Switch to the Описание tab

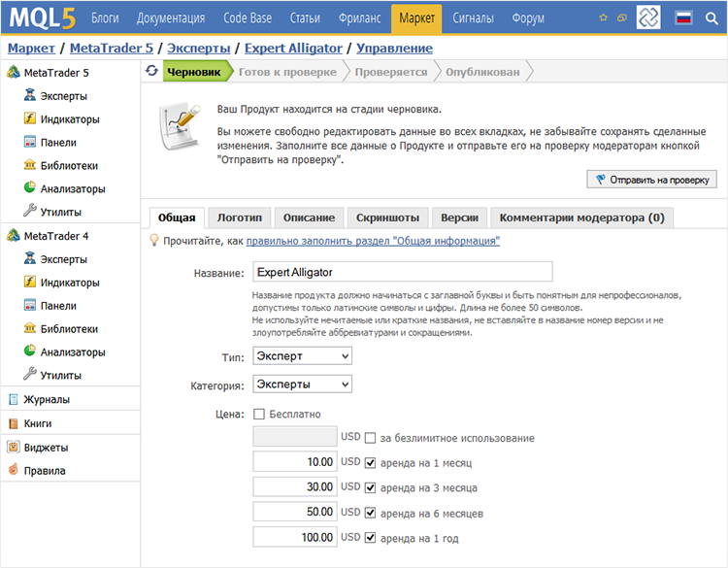(x=310, y=217)
